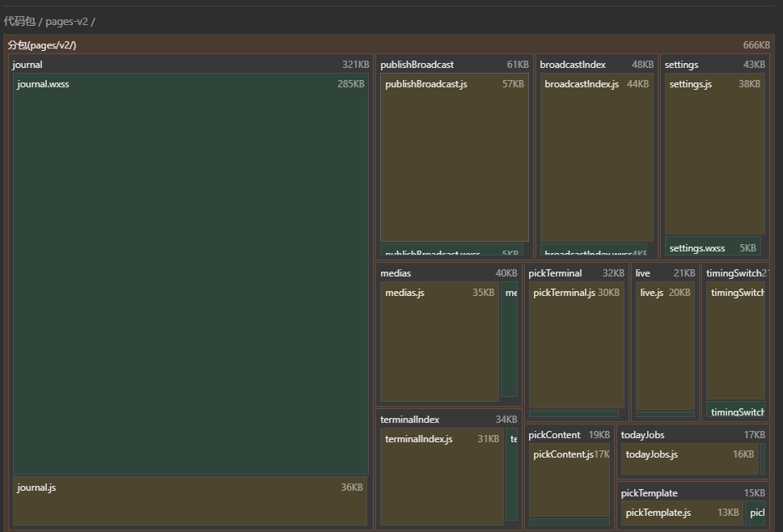
Task: Click the 61KB publishBroadcast size label
Action: point(518,65)
